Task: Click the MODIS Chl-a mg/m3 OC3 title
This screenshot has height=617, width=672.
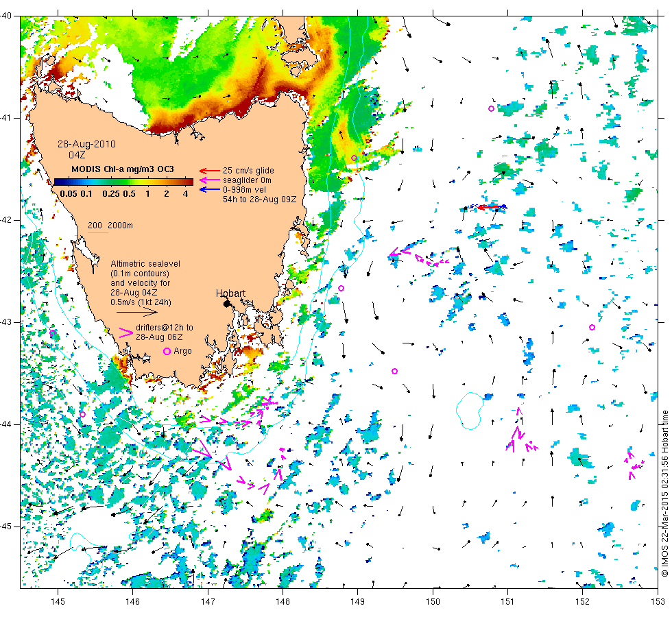Action: [123, 169]
